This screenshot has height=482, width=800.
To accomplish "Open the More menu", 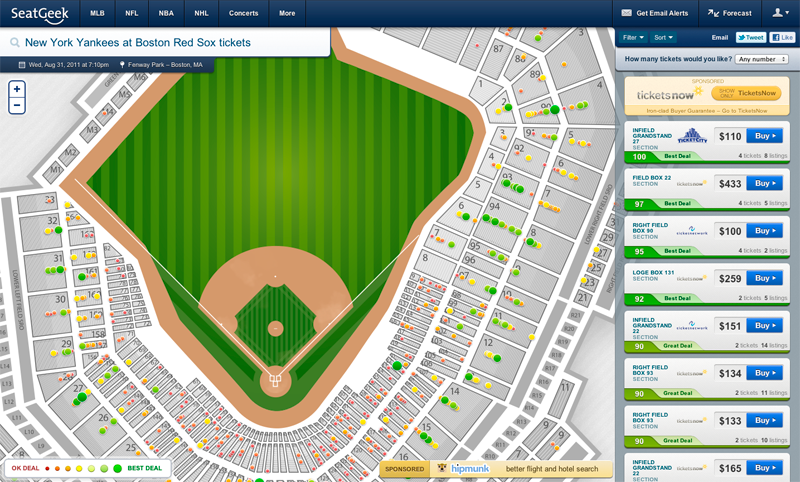I will [x=287, y=13].
